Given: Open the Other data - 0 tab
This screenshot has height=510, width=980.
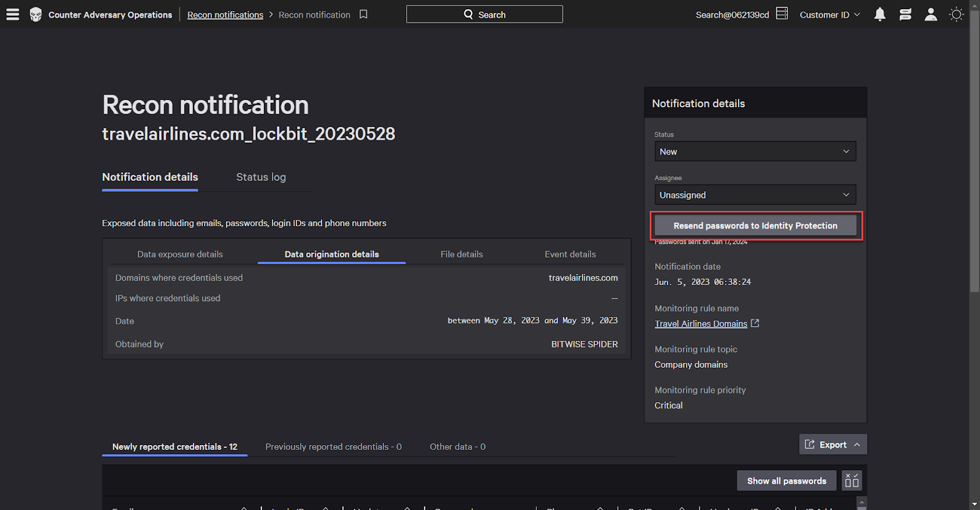Looking at the screenshot, I should [x=458, y=447].
